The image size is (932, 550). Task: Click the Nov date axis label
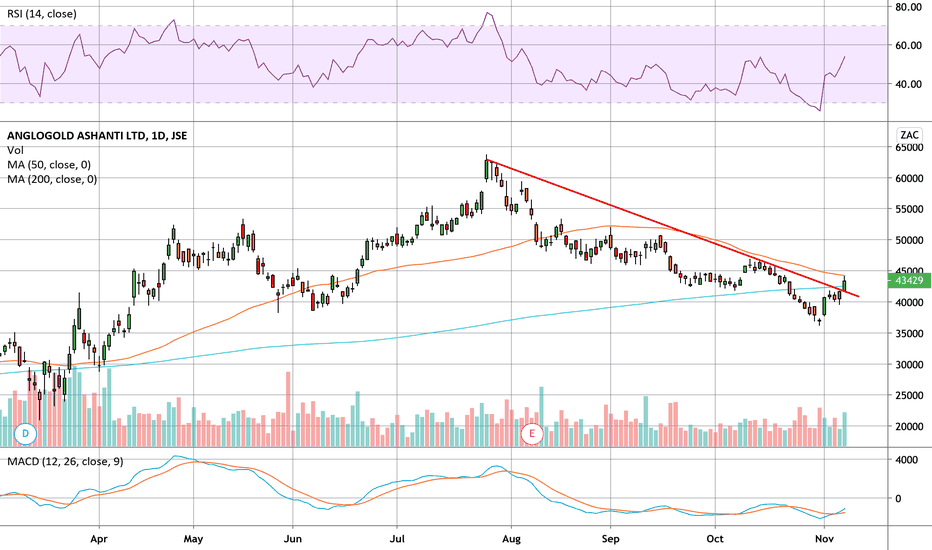tap(824, 539)
